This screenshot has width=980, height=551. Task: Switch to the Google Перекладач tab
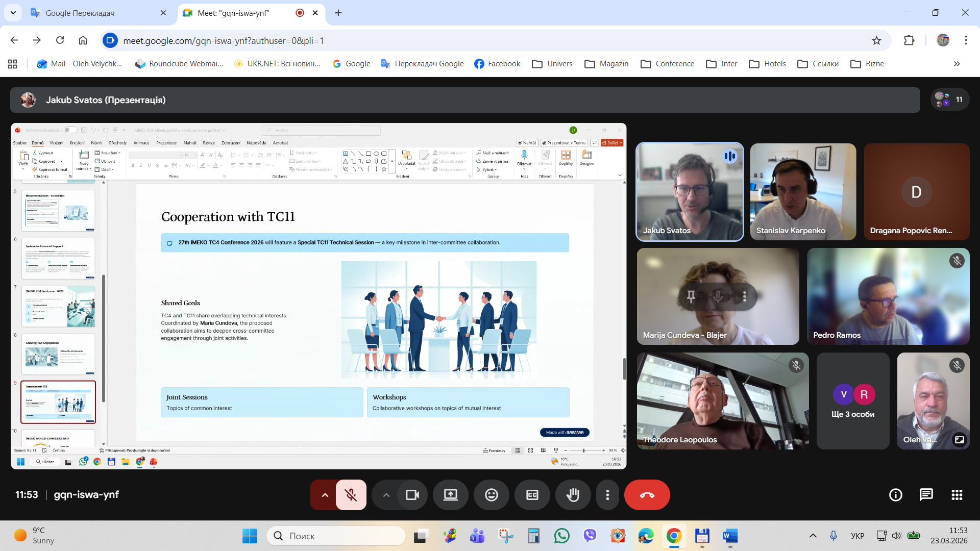pos(80,13)
